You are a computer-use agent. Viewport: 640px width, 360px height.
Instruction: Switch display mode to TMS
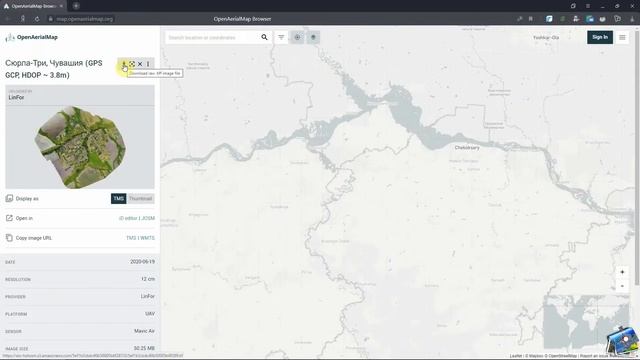coord(118,198)
